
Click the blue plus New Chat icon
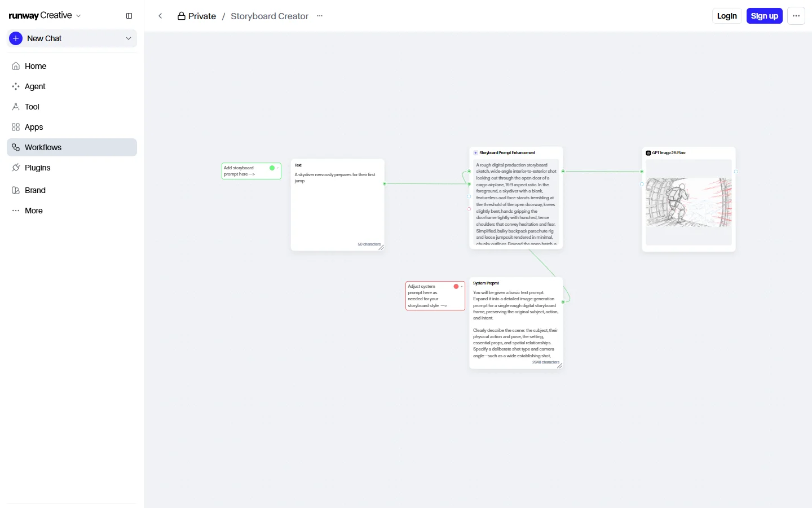click(x=16, y=38)
